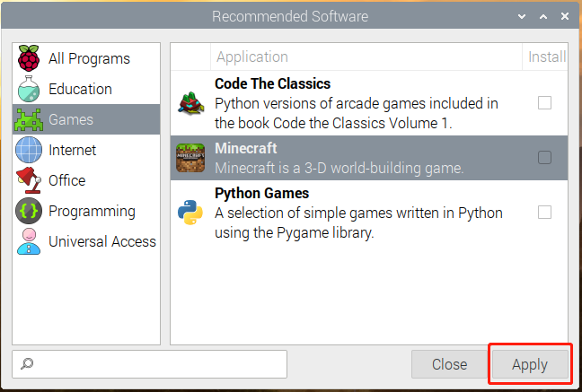Viewport: 582px width, 392px height.
Task: Select the All Programs raspberry icon
Action: pyautogui.click(x=29, y=58)
